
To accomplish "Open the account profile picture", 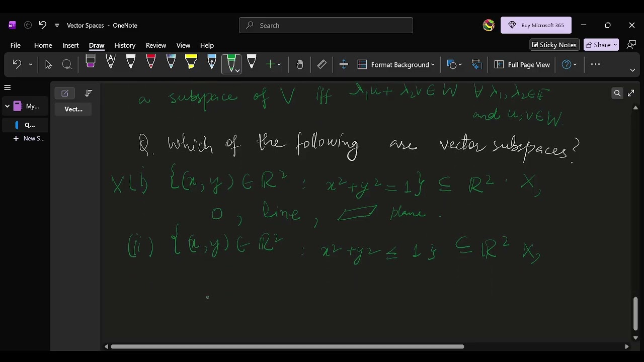I will [x=489, y=25].
